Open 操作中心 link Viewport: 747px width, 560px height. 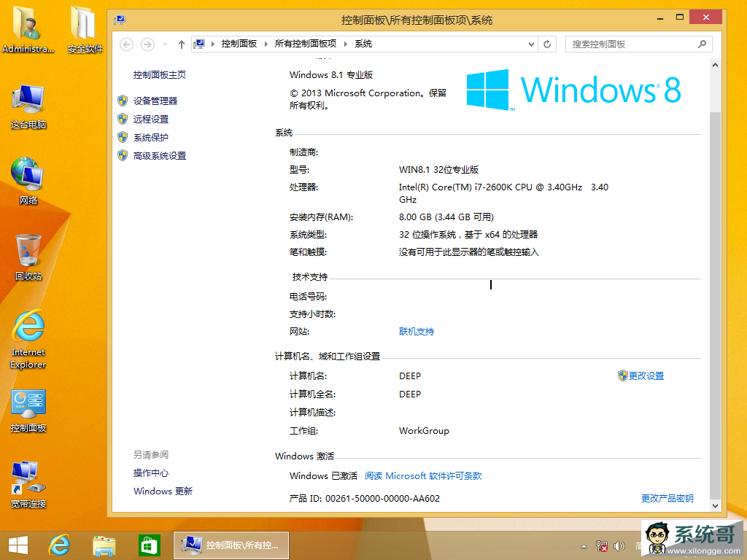point(151,472)
